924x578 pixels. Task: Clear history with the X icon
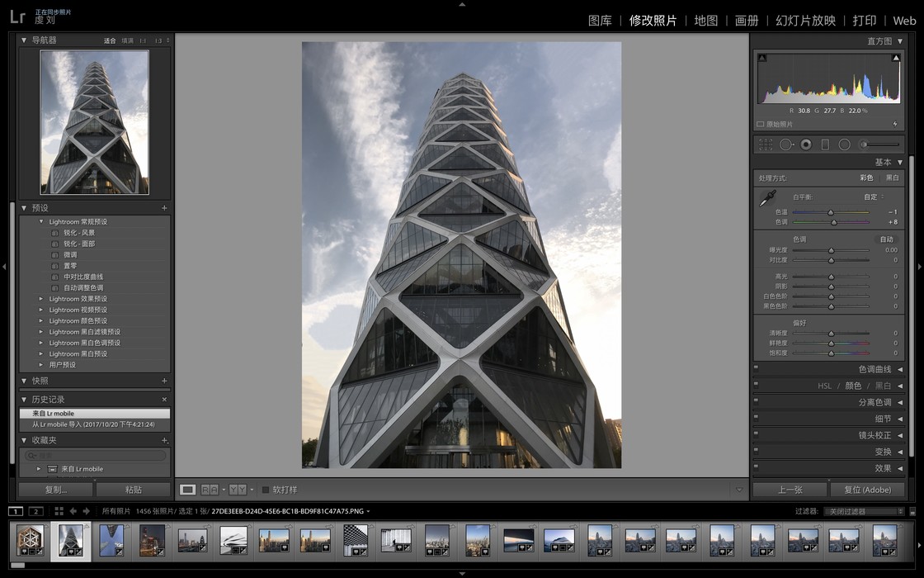point(164,400)
